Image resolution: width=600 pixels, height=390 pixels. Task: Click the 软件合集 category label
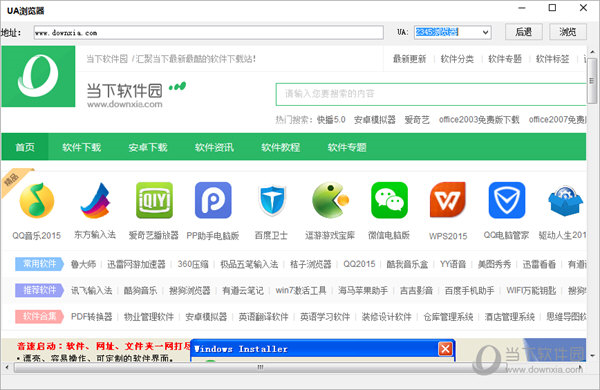coord(39,317)
